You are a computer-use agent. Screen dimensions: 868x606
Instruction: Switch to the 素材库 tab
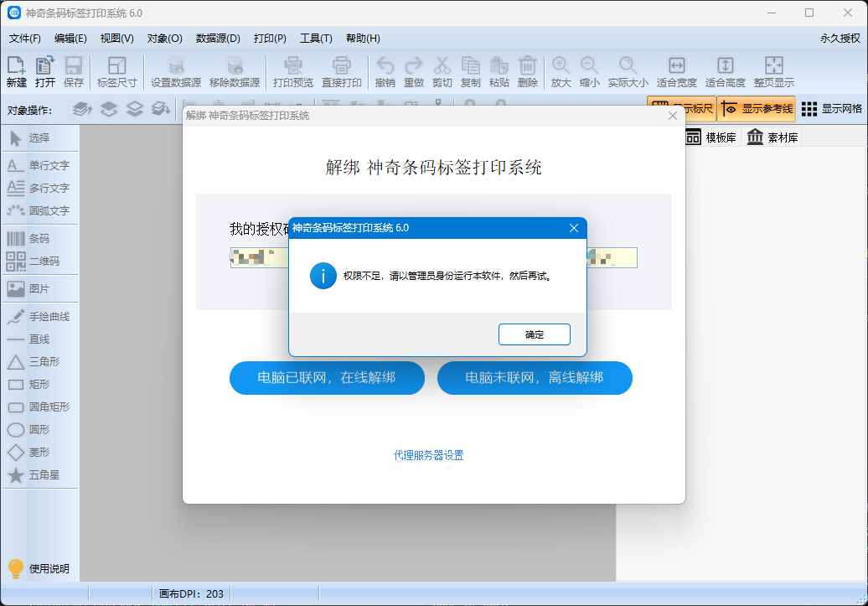pyautogui.click(x=772, y=137)
